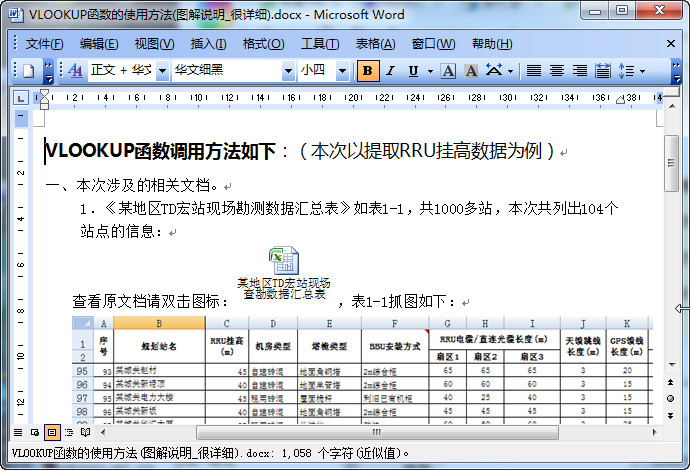Click the horizontal scrollbar thumb

pos(377,432)
